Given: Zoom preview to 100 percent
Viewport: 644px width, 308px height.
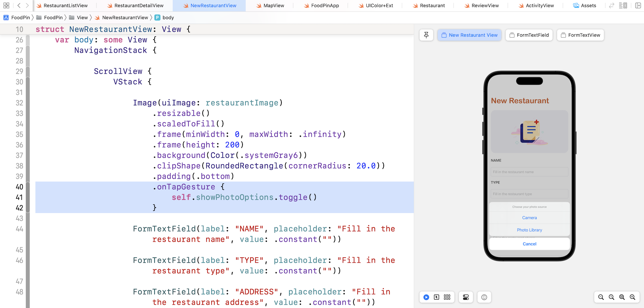Looking at the screenshot, I should click(x=611, y=297).
